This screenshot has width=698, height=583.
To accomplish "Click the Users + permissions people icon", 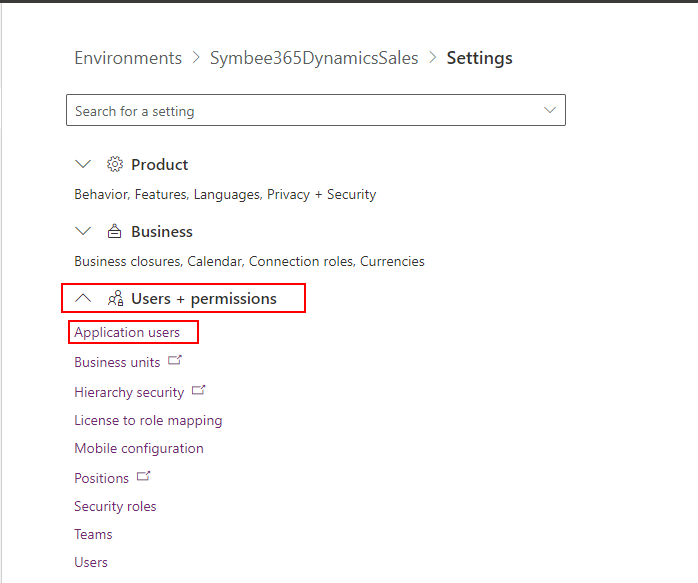I will click(115, 298).
